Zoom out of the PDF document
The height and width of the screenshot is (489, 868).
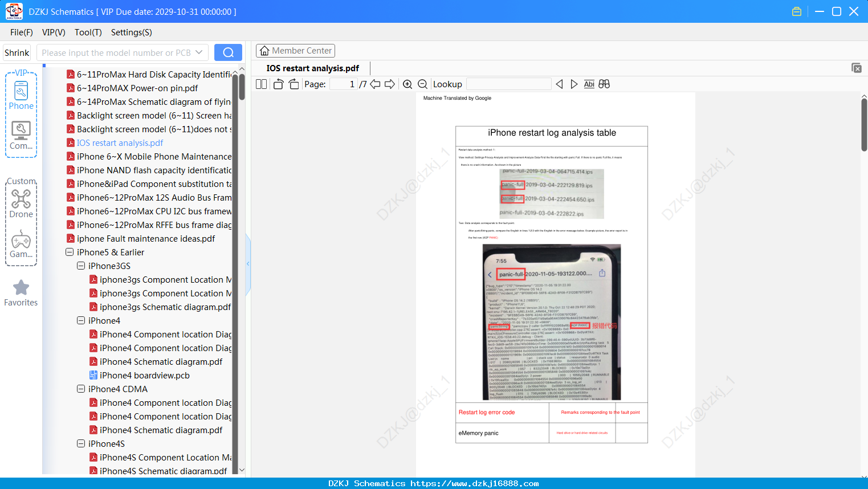coord(423,84)
